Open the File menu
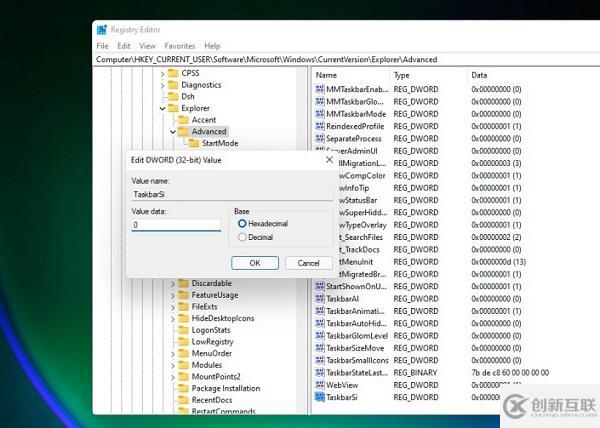The image size is (600, 428). coord(103,46)
